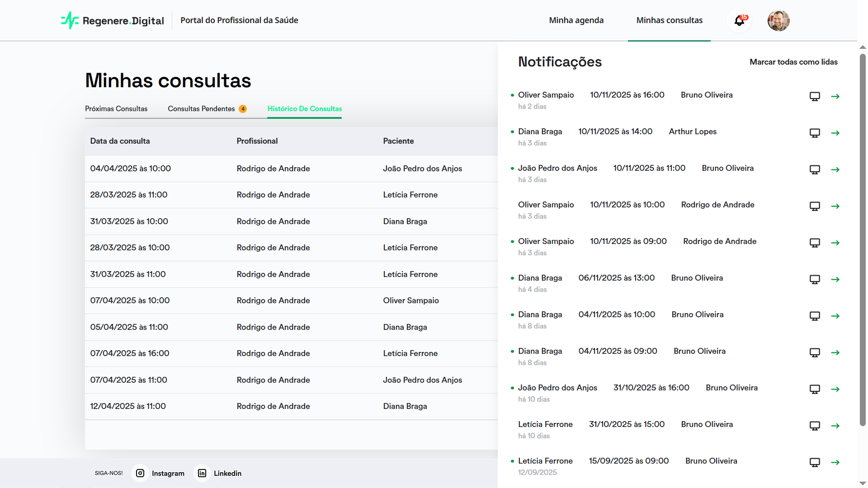Click the Regenere.Digital logo
Screen dimensions: 868x488
pos(113,20)
